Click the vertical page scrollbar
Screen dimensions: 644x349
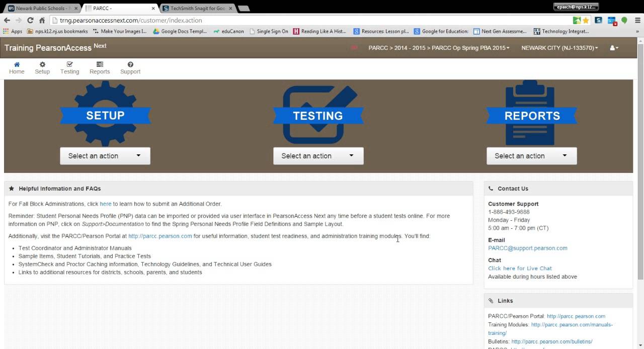click(640, 161)
